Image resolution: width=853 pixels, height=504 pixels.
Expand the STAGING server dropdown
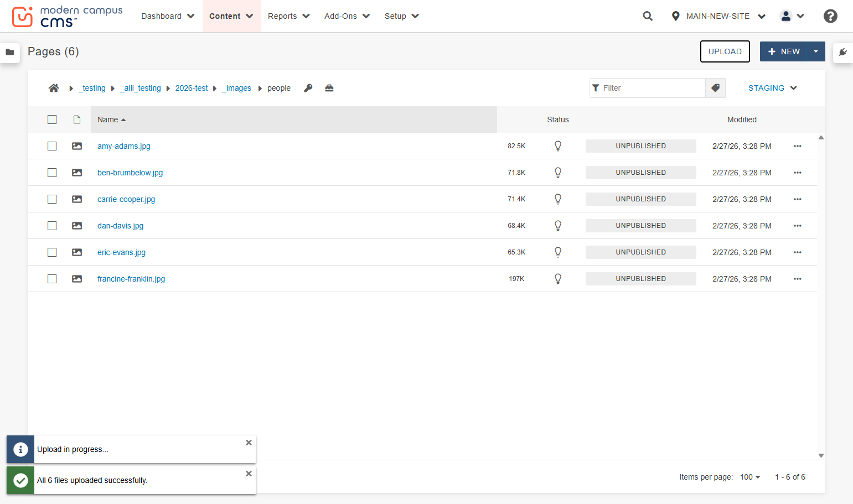point(772,88)
